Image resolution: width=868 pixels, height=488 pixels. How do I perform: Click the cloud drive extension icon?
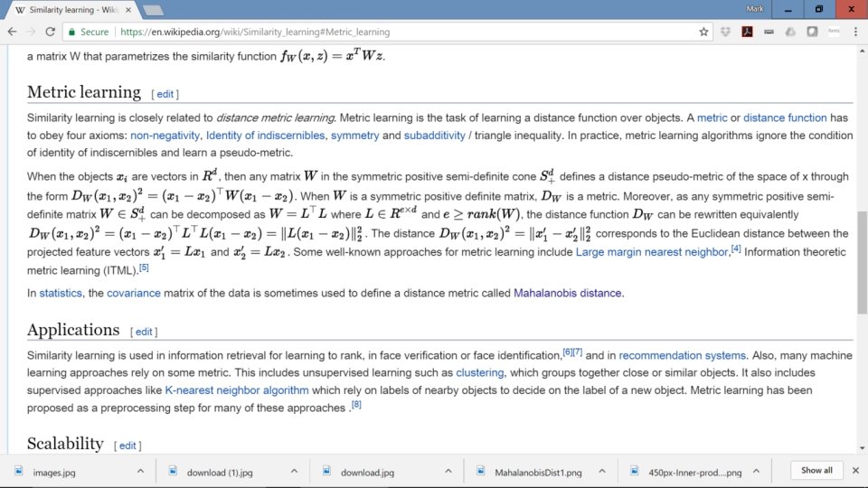tap(790, 33)
